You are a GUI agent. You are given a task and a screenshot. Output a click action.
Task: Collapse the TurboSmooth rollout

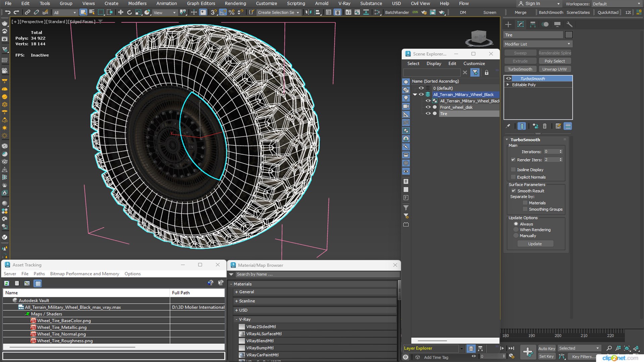[x=507, y=139]
